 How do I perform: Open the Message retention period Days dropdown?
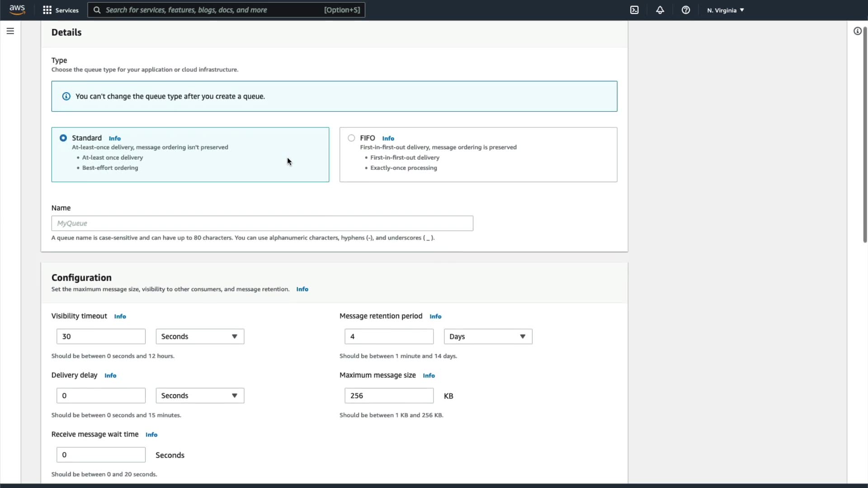coord(488,337)
